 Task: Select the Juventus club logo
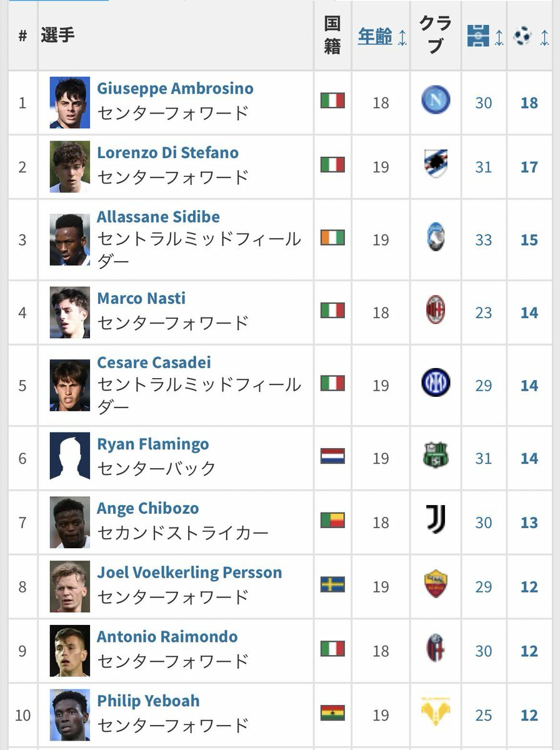pyautogui.click(x=436, y=519)
